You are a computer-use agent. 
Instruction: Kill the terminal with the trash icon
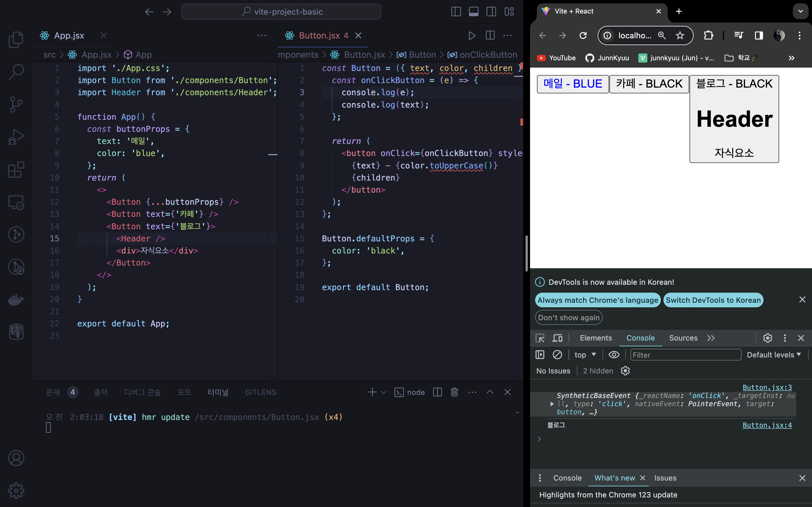pyautogui.click(x=454, y=392)
